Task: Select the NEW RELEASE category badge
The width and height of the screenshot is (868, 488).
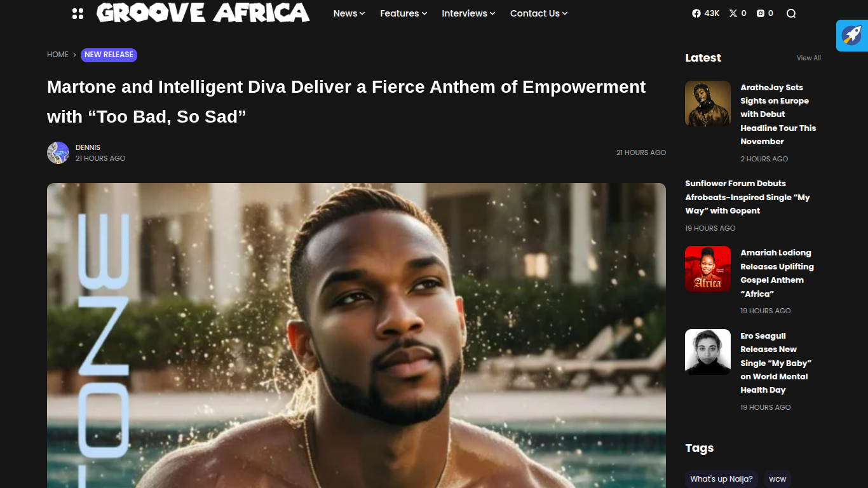Action: tap(109, 55)
